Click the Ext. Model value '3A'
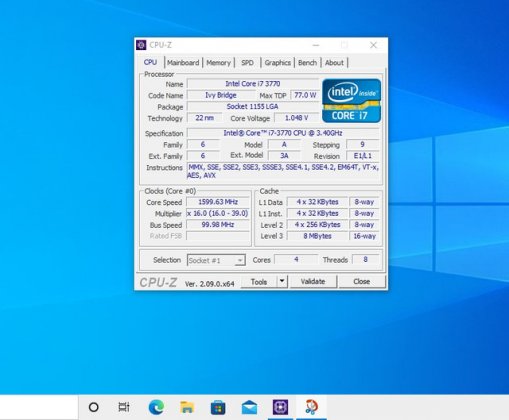Screen dimensions: 509x420 coord(284,156)
